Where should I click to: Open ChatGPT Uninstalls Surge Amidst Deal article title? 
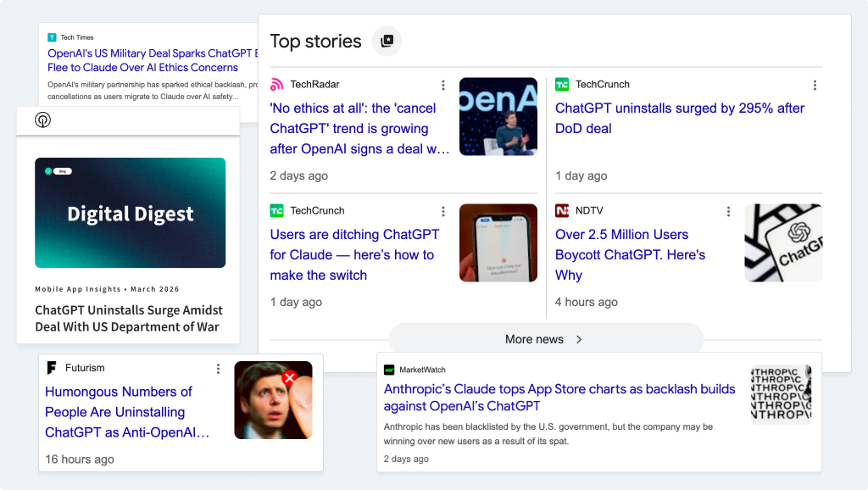129,319
